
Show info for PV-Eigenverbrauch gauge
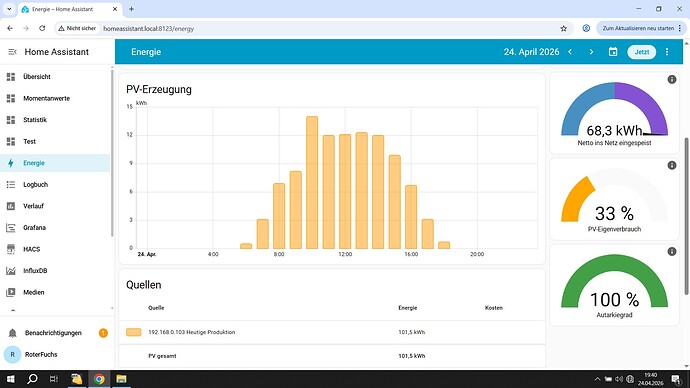(x=672, y=165)
